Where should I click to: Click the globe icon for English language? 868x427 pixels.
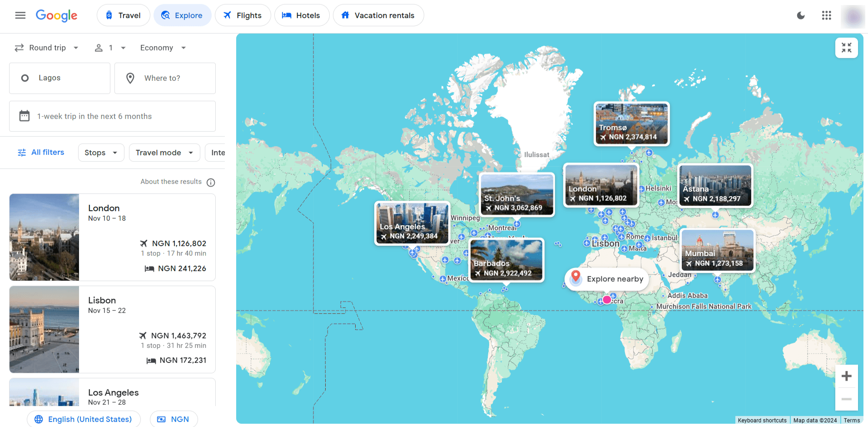click(x=39, y=419)
